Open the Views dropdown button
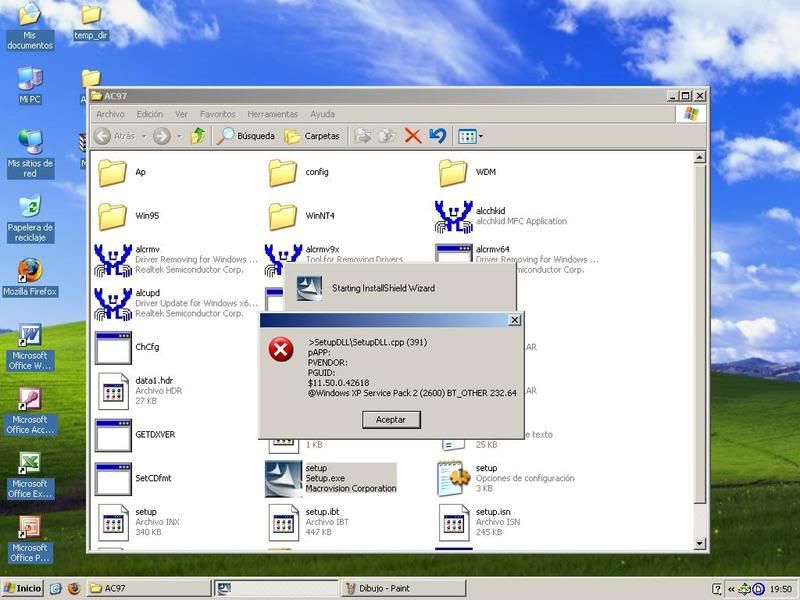Image resolution: width=800 pixels, height=600 pixels. coord(470,136)
